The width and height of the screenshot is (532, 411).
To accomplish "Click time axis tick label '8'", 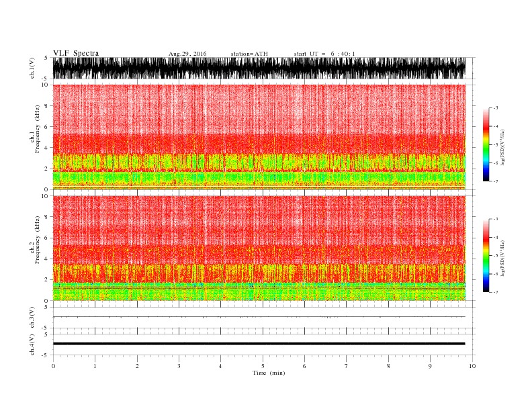I will point(388,366).
